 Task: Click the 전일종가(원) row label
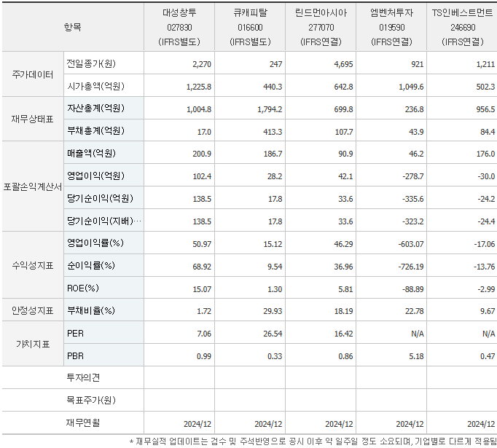point(91,63)
